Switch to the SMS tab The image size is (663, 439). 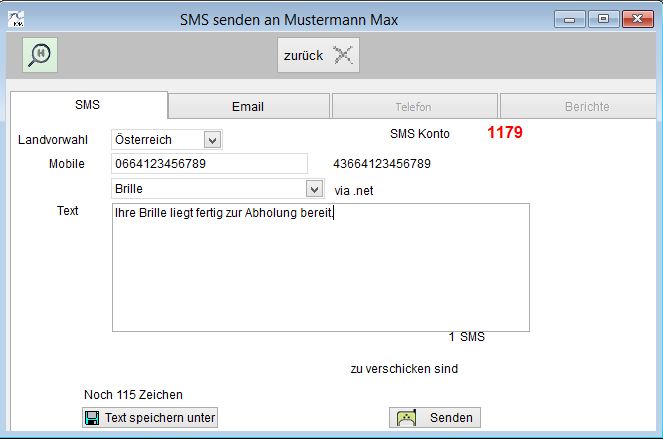click(88, 105)
